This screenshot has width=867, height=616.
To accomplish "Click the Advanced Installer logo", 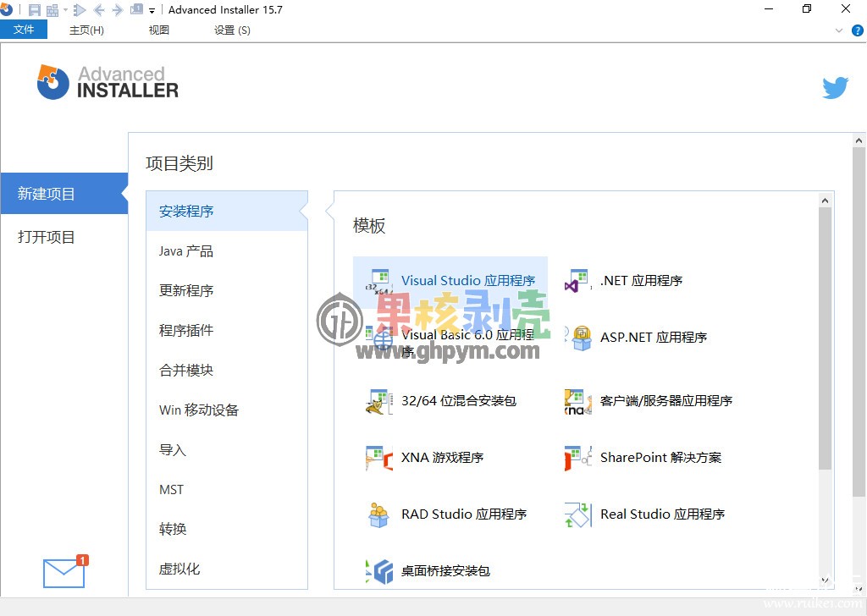I will click(x=108, y=82).
